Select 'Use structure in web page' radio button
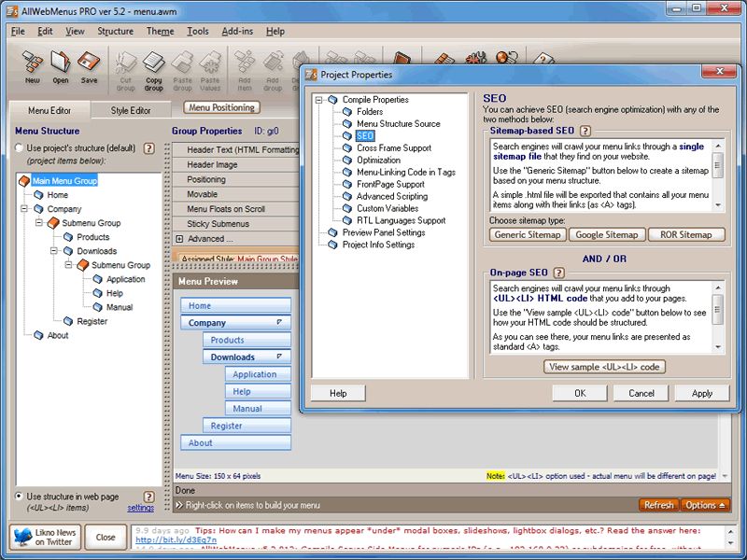 click(x=19, y=497)
